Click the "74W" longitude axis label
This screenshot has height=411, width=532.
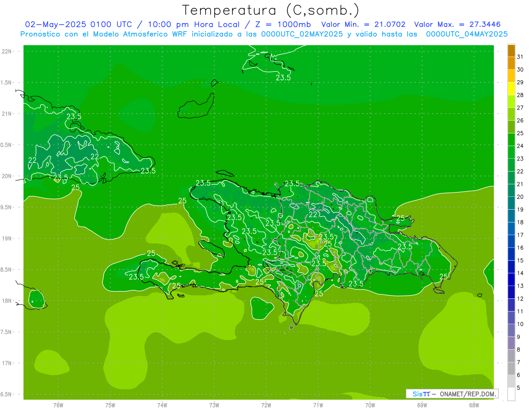click(162, 405)
